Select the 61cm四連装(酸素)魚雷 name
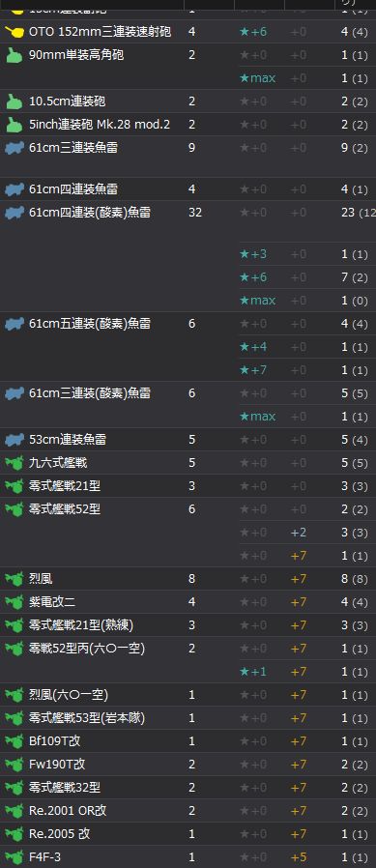The image size is (376, 868). (x=90, y=212)
